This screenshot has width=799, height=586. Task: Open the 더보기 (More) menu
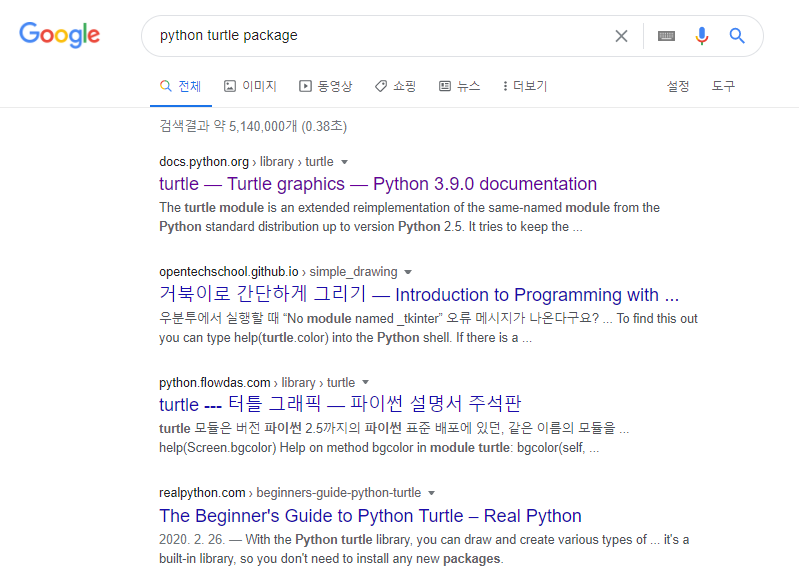[525, 86]
